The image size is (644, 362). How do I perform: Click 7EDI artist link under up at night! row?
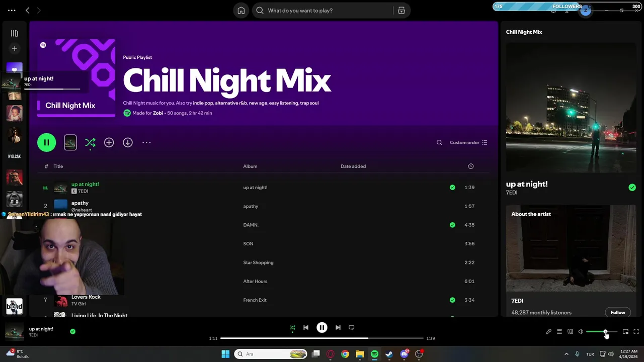[83, 192]
